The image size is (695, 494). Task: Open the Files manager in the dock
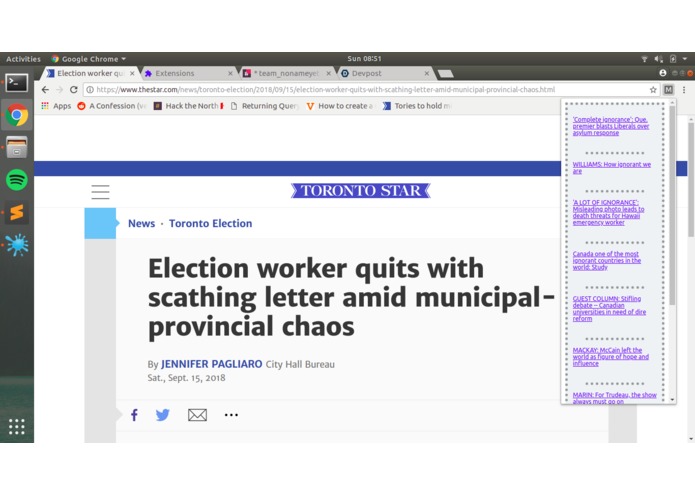click(x=16, y=148)
